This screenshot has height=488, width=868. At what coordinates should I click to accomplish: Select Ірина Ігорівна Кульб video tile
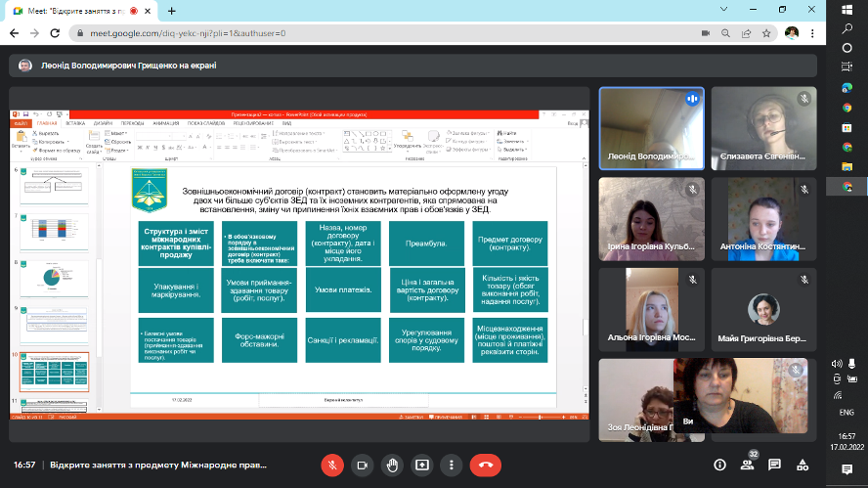pyautogui.click(x=652, y=219)
